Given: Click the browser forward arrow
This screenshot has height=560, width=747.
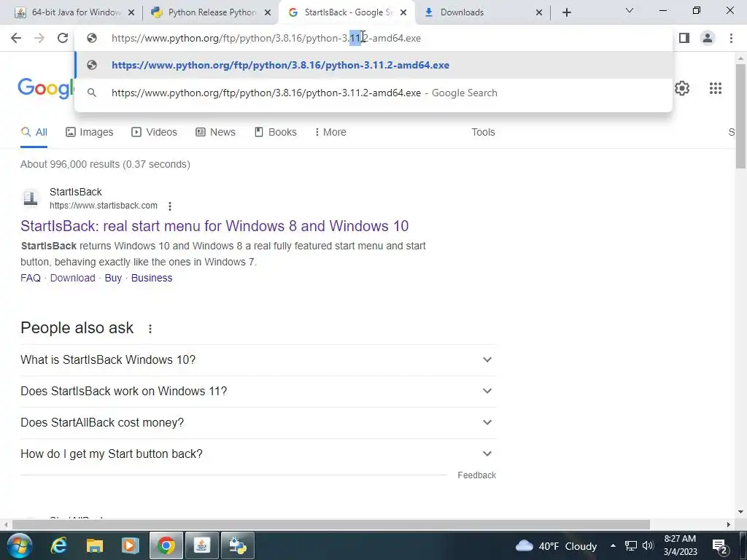Looking at the screenshot, I should point(39,38).
